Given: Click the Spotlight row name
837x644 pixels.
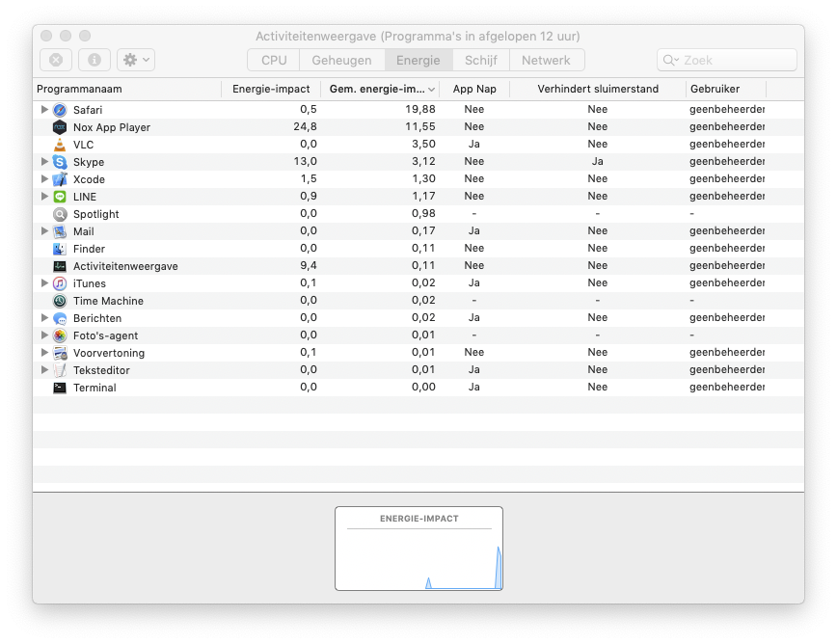Looking at the screenshot, I should tap(96, 214).
